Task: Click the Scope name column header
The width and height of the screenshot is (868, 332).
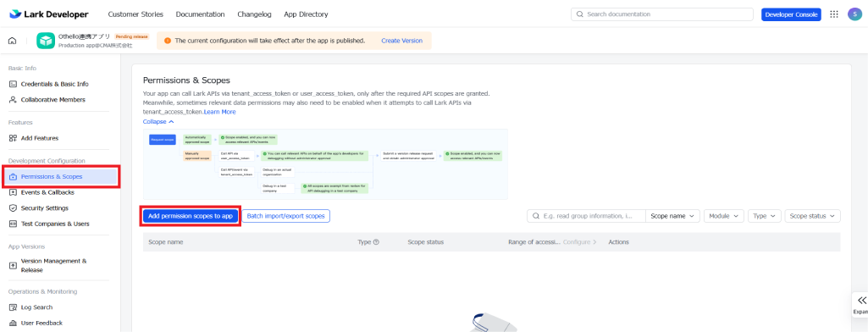Action: click(x=165, y=242)
